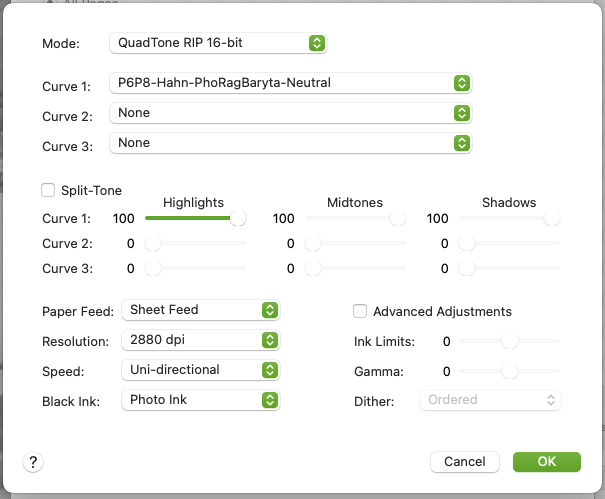Click green arrows icon on Curve 2
Viewport: 605px width, 499px height.
click(x=461, y=113)
